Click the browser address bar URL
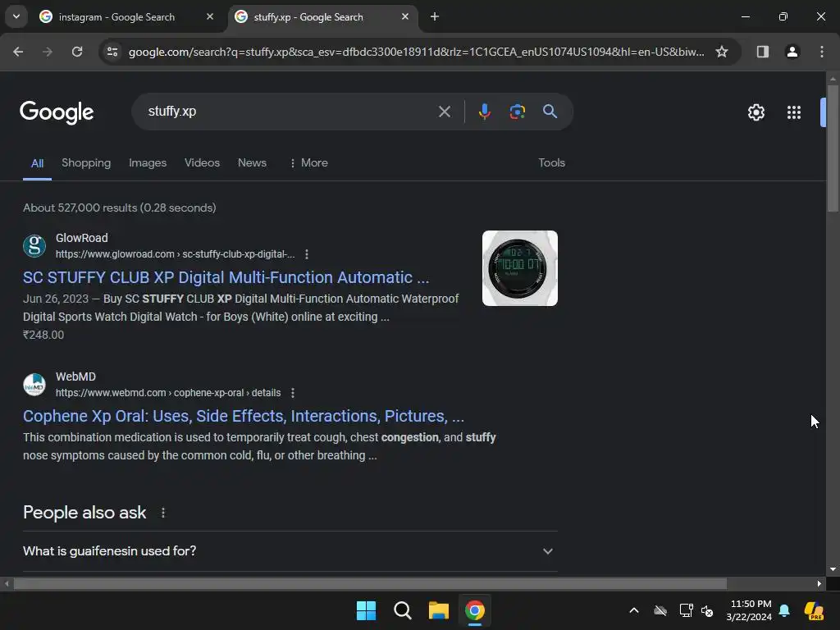 416,52
